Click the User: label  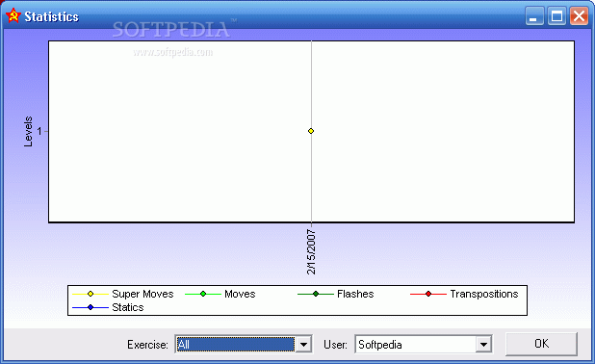[x=335, y=345]
